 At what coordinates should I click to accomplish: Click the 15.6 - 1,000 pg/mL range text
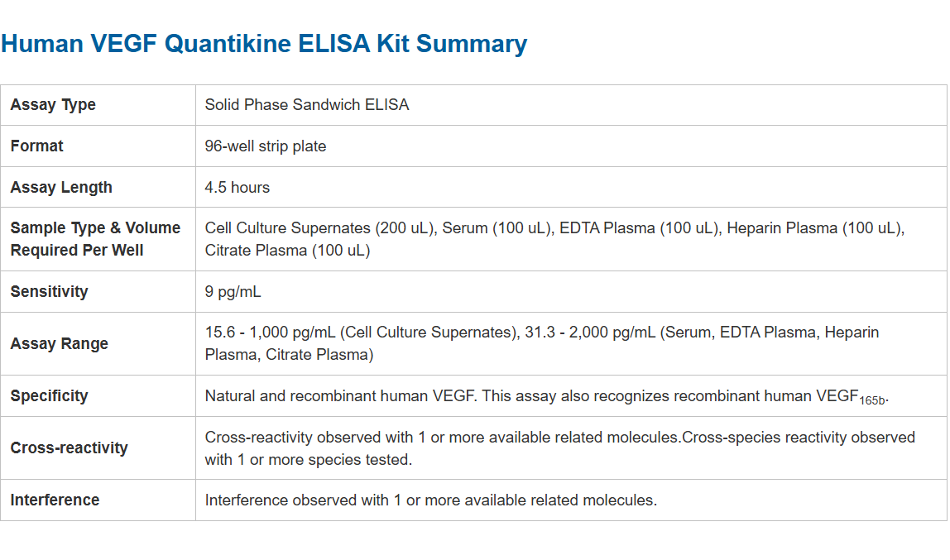(270, 333)
